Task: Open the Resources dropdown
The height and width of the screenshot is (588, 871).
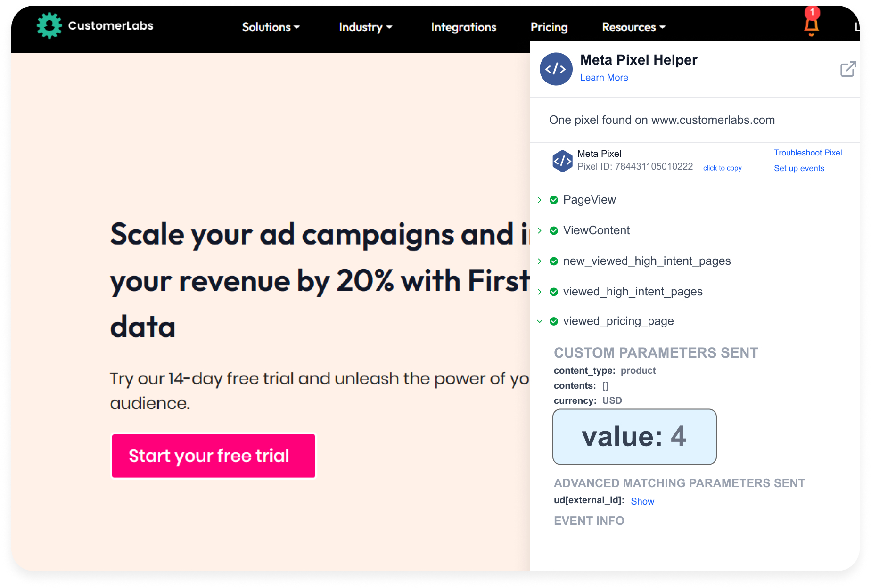Action: pyautogui.click(x=633, y=27)
